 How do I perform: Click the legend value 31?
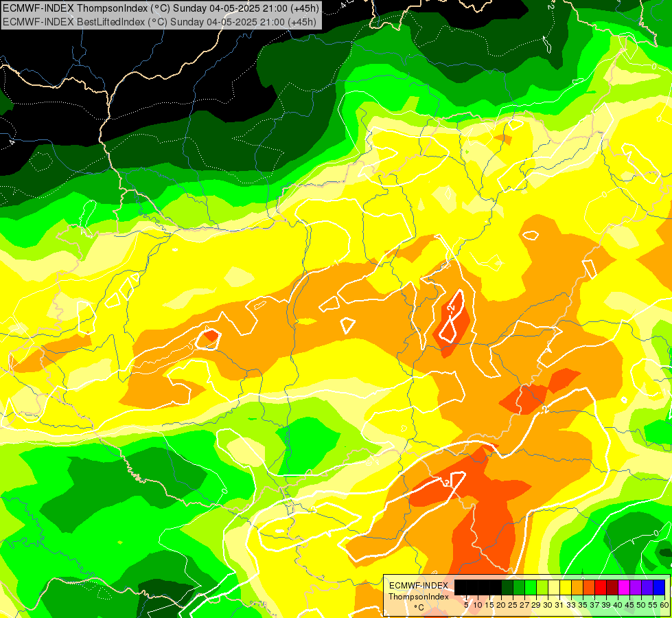click(x=559, y=605)
